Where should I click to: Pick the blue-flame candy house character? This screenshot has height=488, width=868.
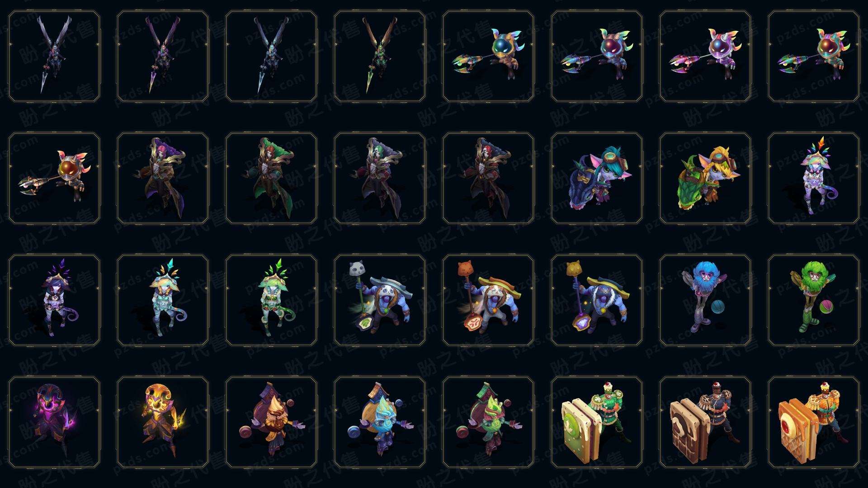[x=379, y=422]
